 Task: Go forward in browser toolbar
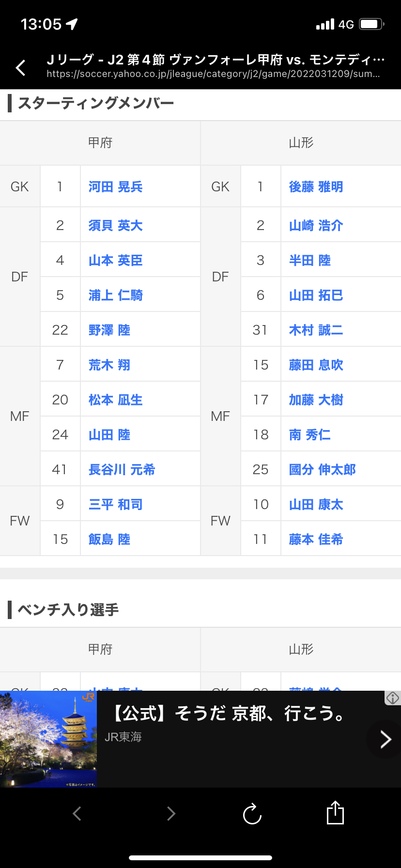point(170,813)
